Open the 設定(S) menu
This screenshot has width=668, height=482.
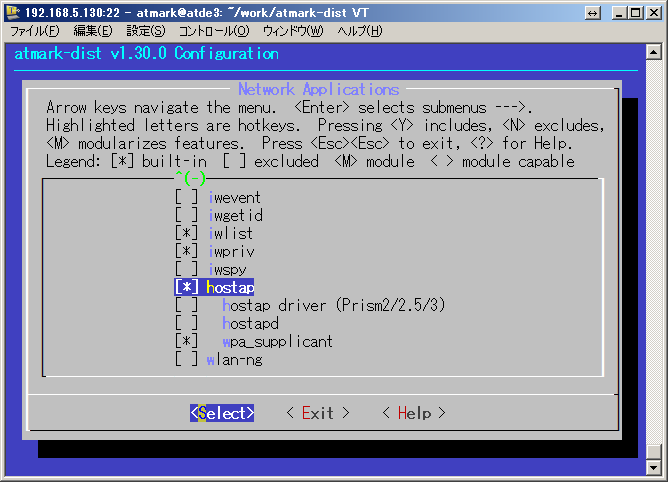point(146,31)
